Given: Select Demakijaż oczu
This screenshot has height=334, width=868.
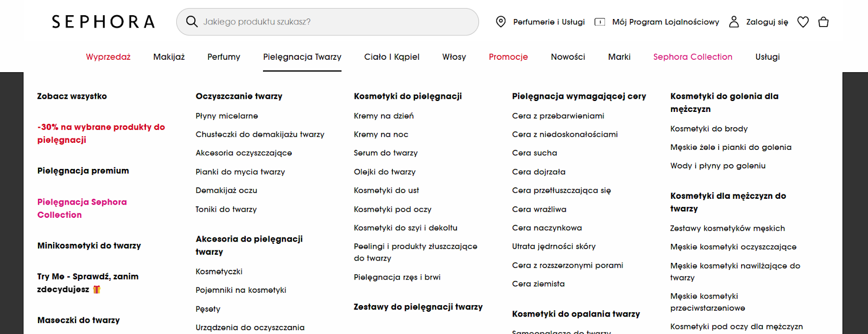Looking at the screenshot, I should coord(226,191).
